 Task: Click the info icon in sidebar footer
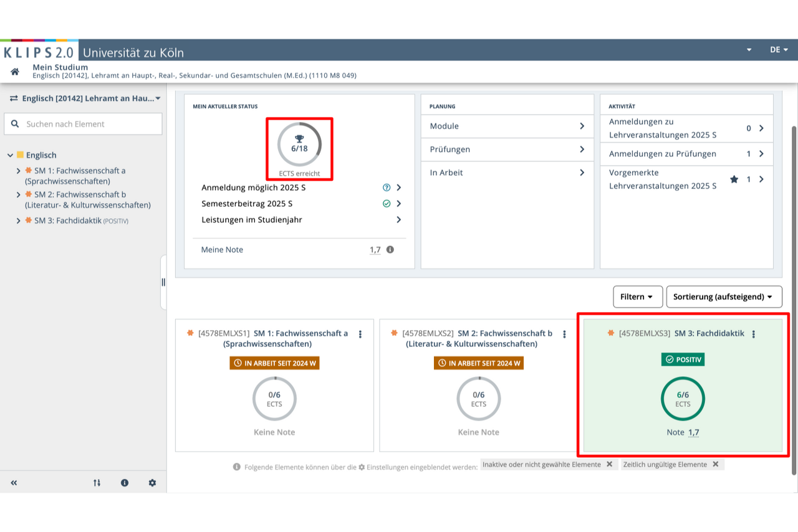(x=125, y=483)
